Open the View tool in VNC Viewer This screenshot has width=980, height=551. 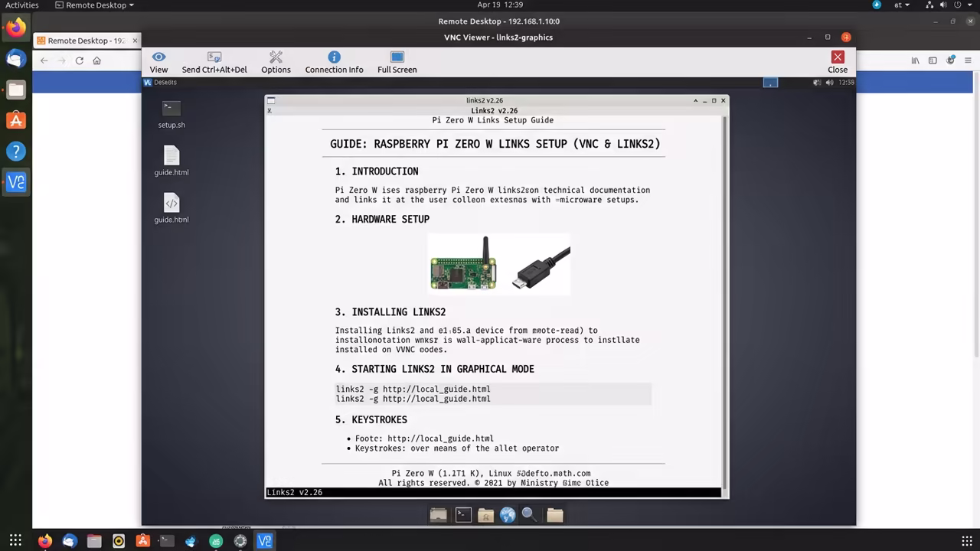[158, 62]
